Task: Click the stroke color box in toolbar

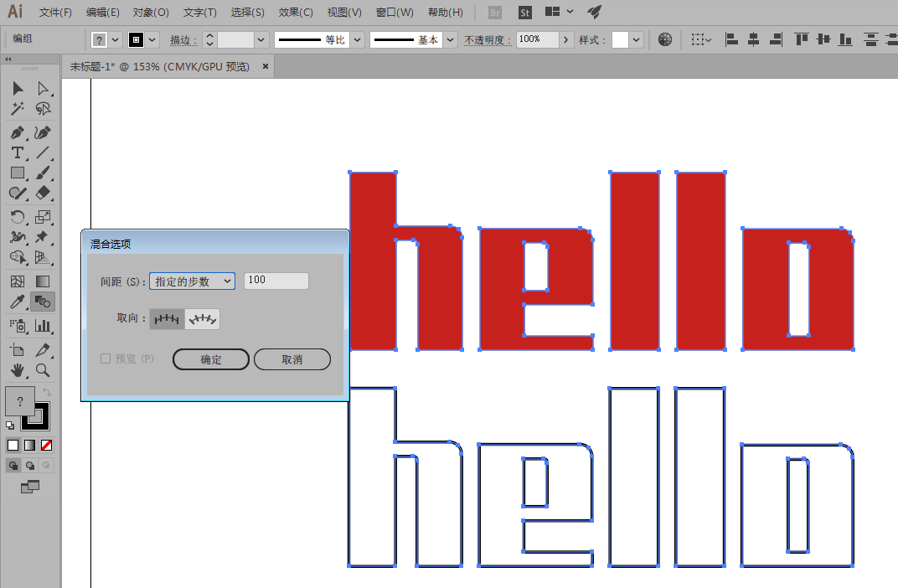Action: tap(43, 422)
